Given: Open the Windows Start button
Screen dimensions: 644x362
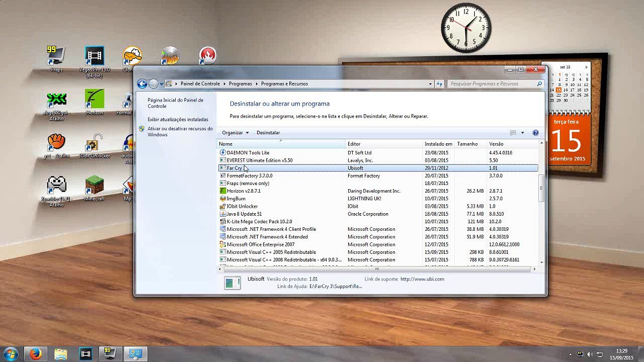Looking at the screenshot, I should pos(11,353).
